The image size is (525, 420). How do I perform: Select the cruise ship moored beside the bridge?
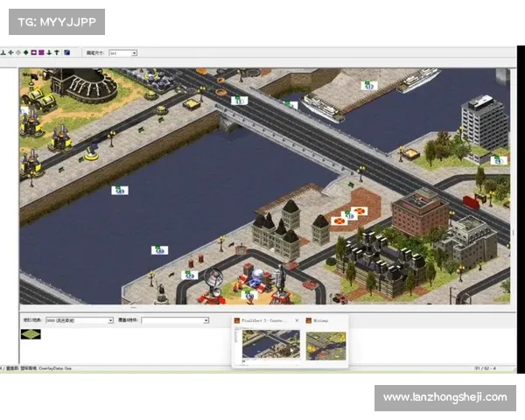(x=322, y=108)
